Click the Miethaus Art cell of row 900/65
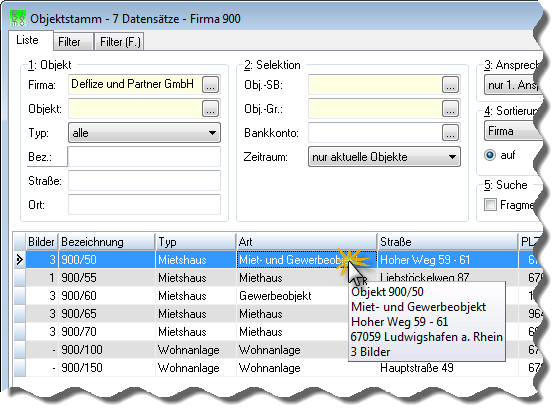This screenshot has width=560, height=414. pyautogui.click(x=292, y=314)
